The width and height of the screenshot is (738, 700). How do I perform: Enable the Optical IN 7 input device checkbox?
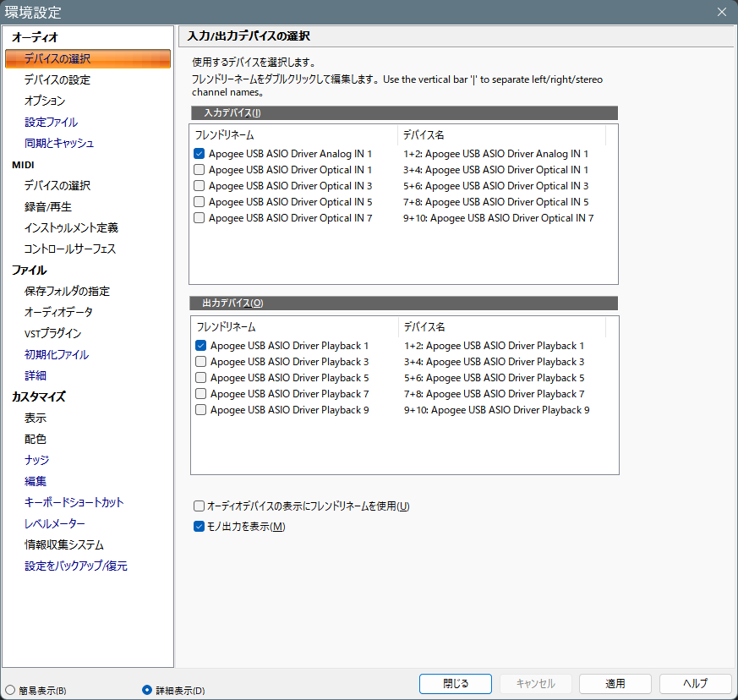click(x=200, y=217)
